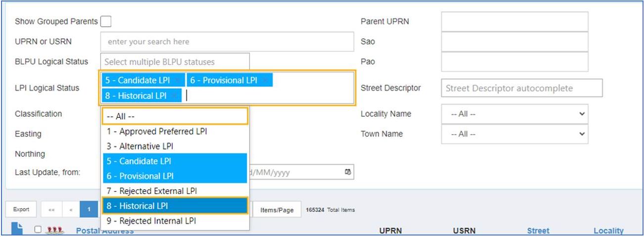This screenshot has height=237, width=644.
Task: Sort by Street column header
Action: pos(537,231)
